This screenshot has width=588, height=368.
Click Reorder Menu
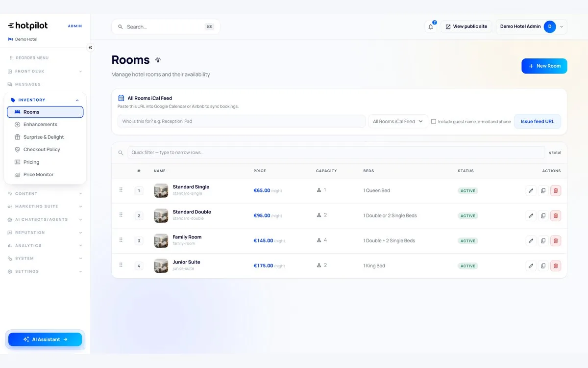point(29,58)
